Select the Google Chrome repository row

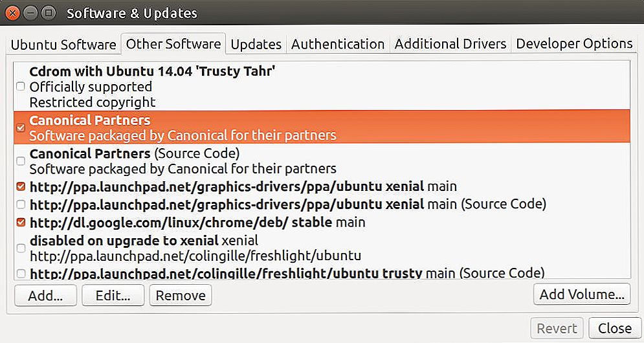(x=322, y=222)
